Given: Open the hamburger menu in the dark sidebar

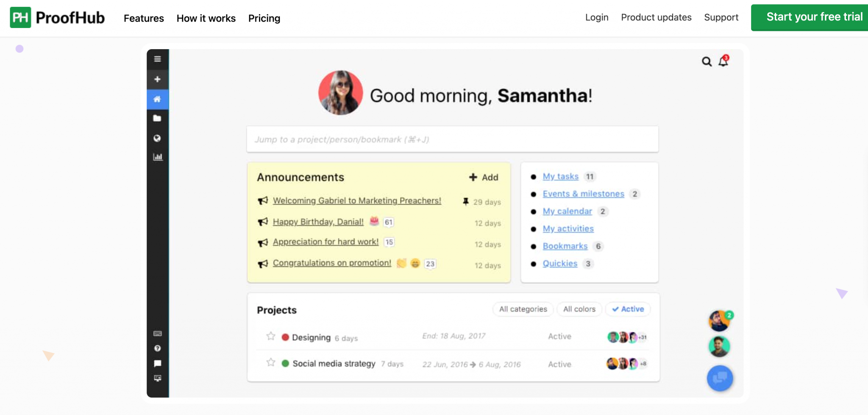Looking at the screenshot, I should click(x=157, y=59).
